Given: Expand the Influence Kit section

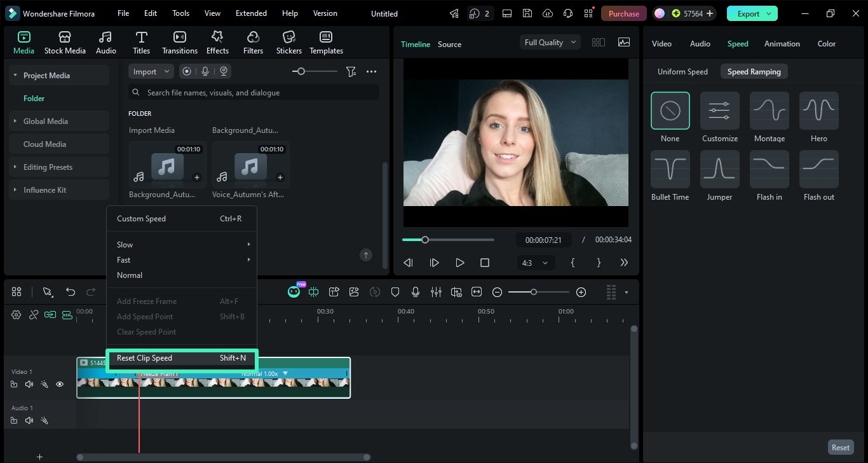Looking at the screenshot, I should coord(15,190).
